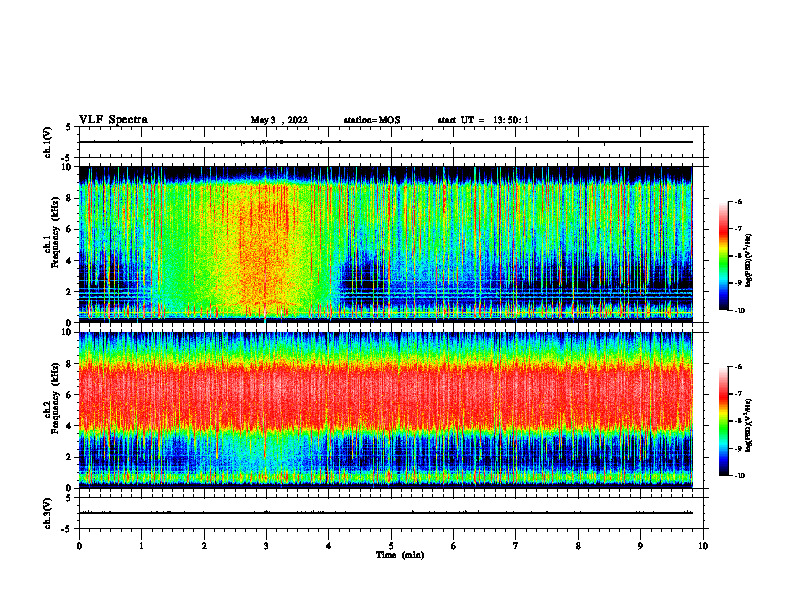Click the "VLF Spectra" plot title

point(113,120)
